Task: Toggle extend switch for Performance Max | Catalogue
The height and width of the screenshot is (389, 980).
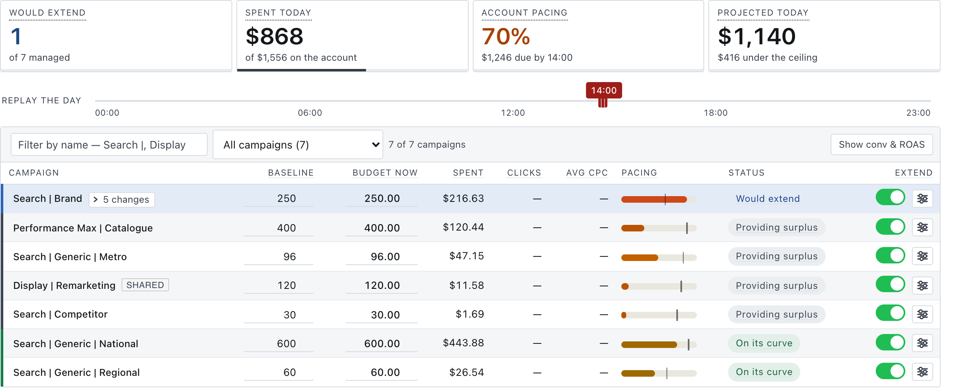Action: [x=890, y=227]
